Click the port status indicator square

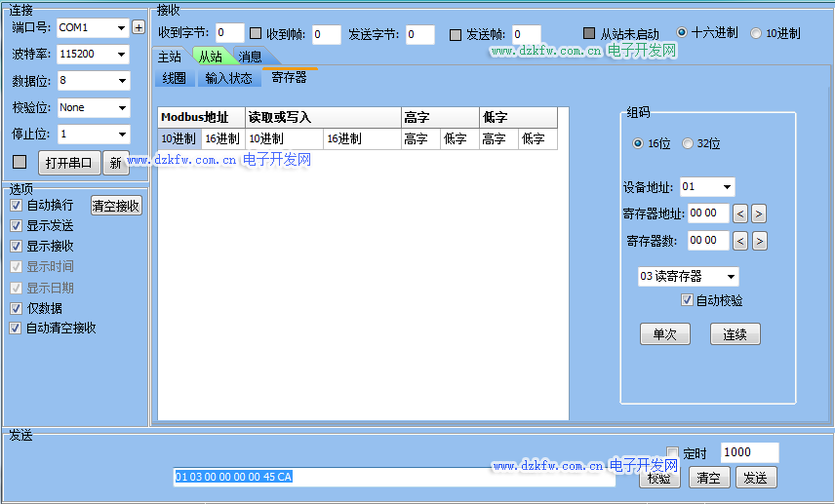click(x=20, y=162)
